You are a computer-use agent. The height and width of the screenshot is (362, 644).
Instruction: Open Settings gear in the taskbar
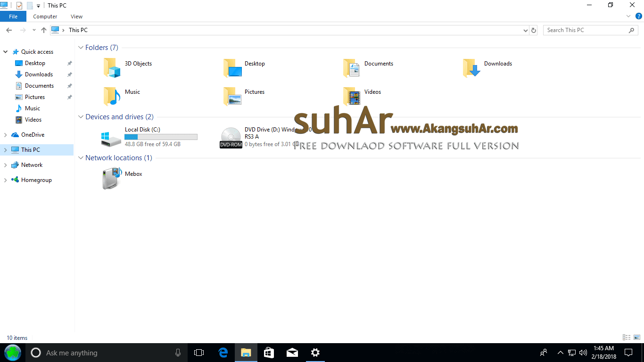(315, 353)
